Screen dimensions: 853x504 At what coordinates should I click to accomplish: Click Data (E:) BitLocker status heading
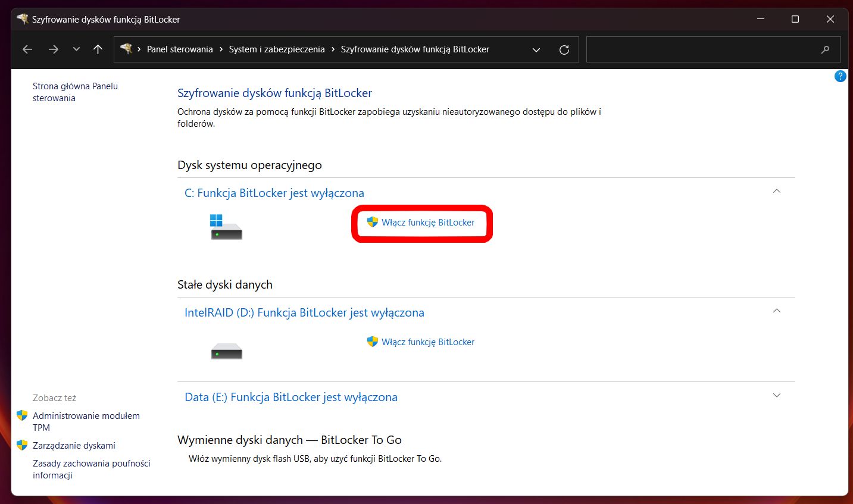291,397
